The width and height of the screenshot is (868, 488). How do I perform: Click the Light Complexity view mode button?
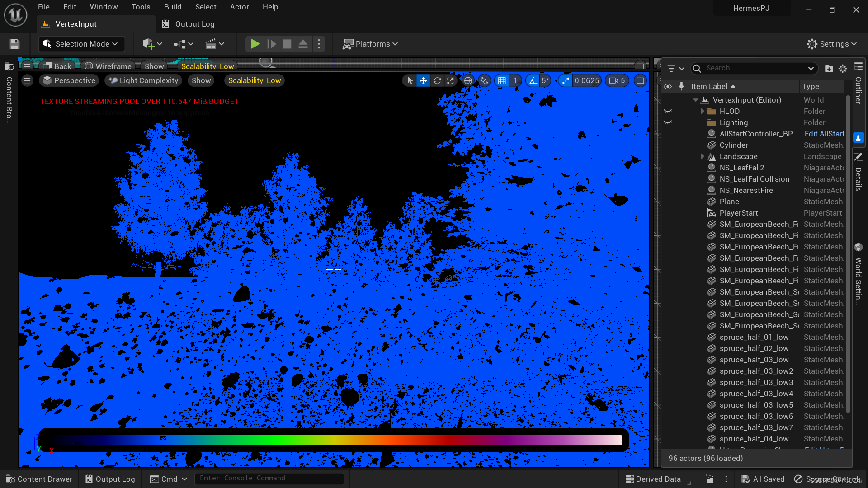click(143, 80)
